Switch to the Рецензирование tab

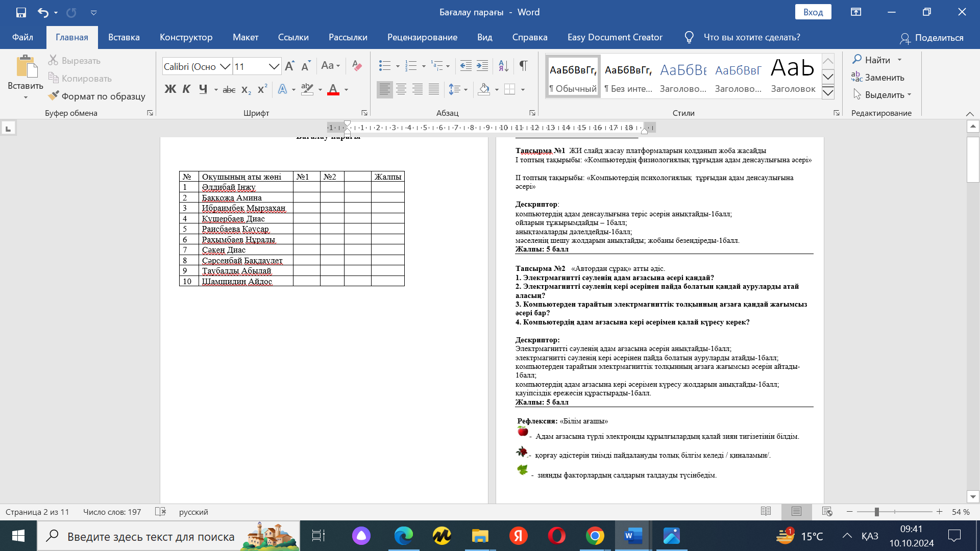(x=422, y=37)
